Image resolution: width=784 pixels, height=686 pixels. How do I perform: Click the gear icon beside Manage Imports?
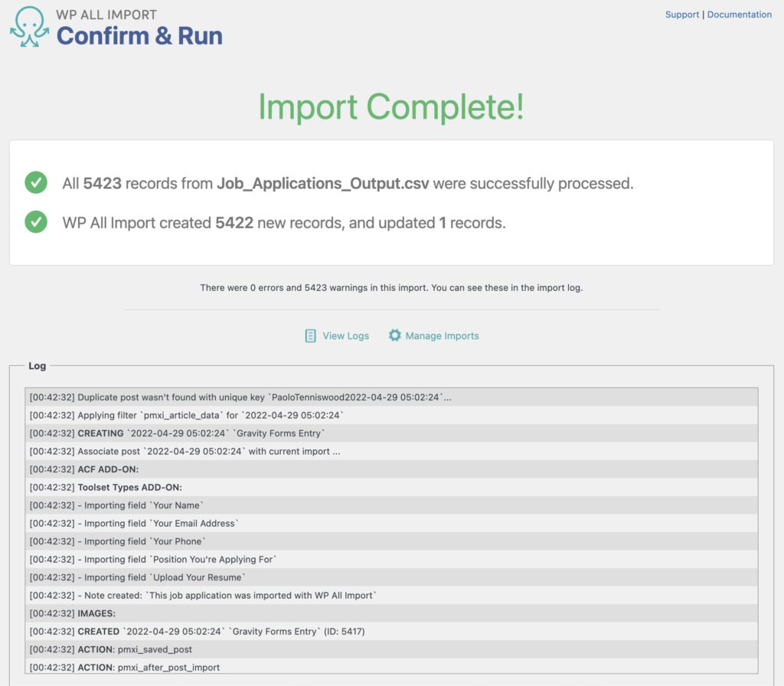click(x=395, y=335)
